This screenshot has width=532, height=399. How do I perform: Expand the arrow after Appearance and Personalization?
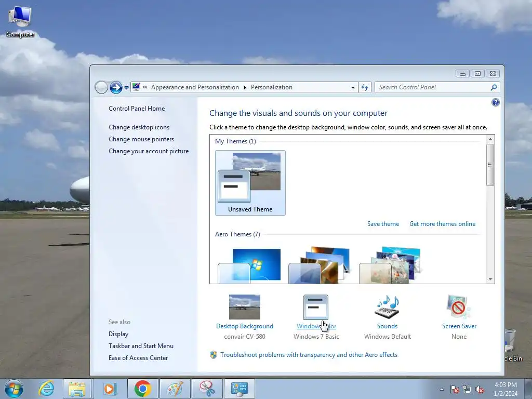245,87
